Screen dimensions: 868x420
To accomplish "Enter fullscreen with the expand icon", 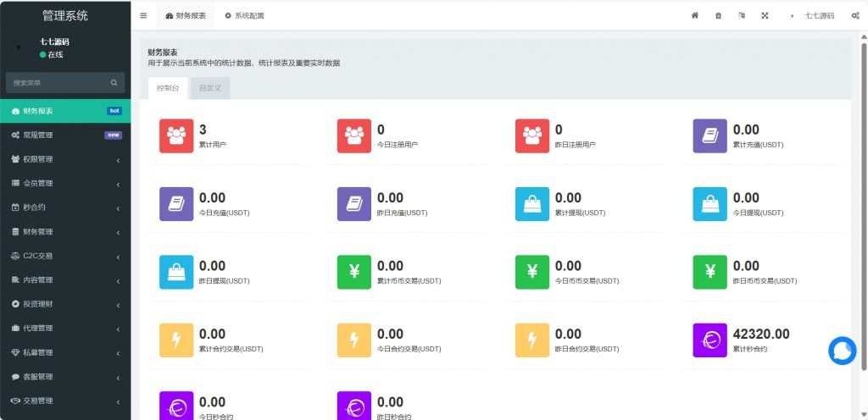I will coord(765,15).
